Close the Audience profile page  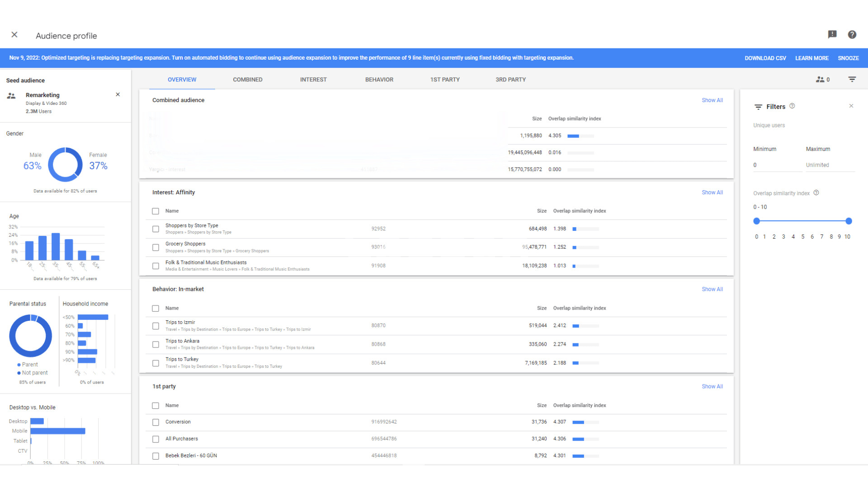14,35
